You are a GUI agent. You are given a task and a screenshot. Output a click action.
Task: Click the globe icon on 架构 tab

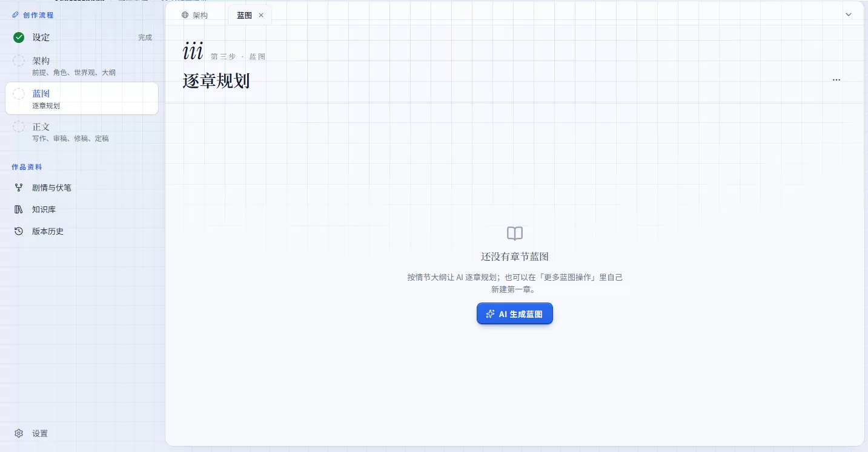(185, 15)
